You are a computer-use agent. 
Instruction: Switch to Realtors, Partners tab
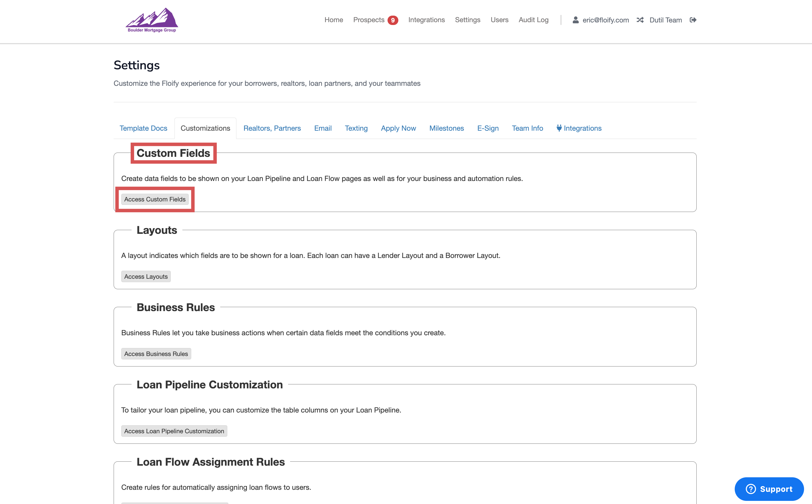tap(272, 128)
